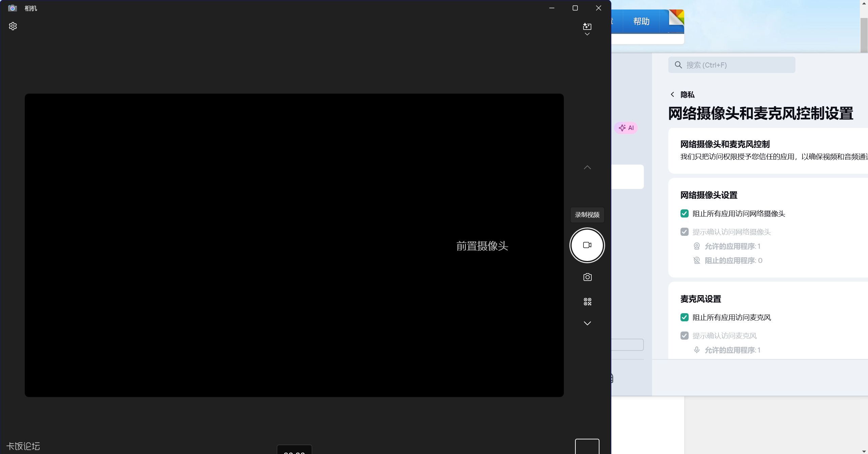Click the AI badge in sidebar
The height and width of the screenshot is (454, 868).
click(626, 128)
